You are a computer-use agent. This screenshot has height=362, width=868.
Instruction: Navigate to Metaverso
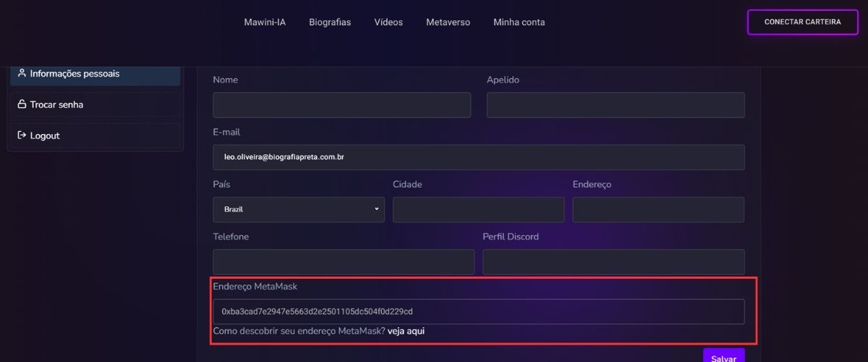point(448,22)
